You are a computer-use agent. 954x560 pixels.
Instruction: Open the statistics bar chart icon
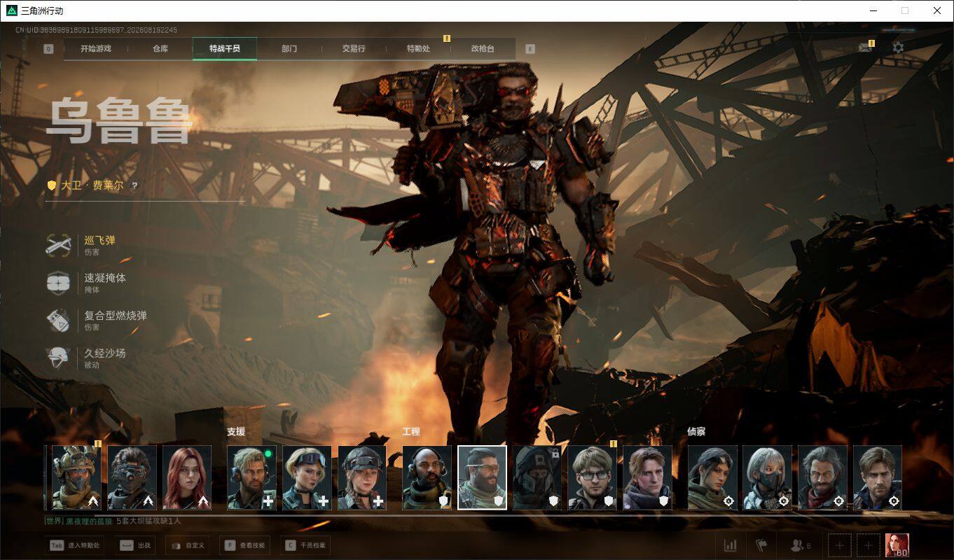click(731, 545)
